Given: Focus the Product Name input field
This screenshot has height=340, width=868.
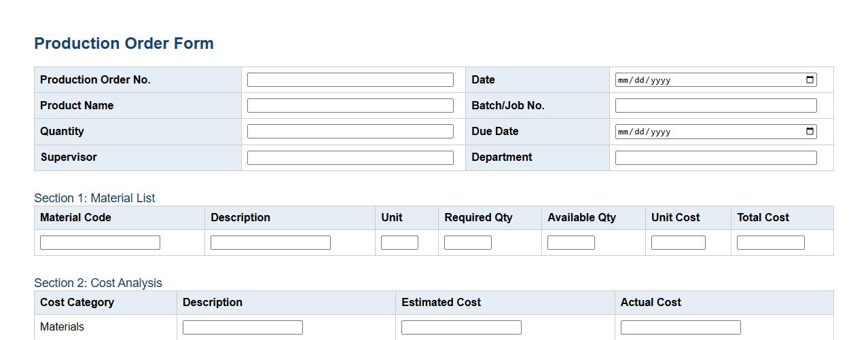Looking at the screenshot, I should point(350,105).
